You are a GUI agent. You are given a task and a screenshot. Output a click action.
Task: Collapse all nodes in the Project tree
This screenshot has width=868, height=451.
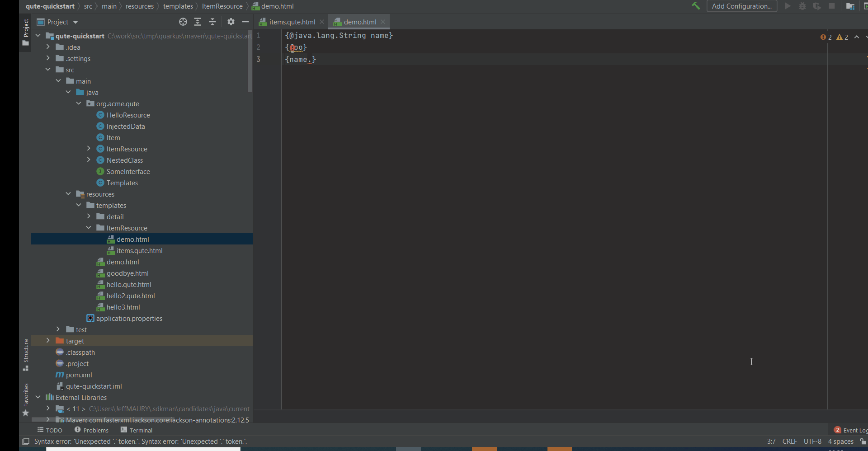tap(212, 21)
